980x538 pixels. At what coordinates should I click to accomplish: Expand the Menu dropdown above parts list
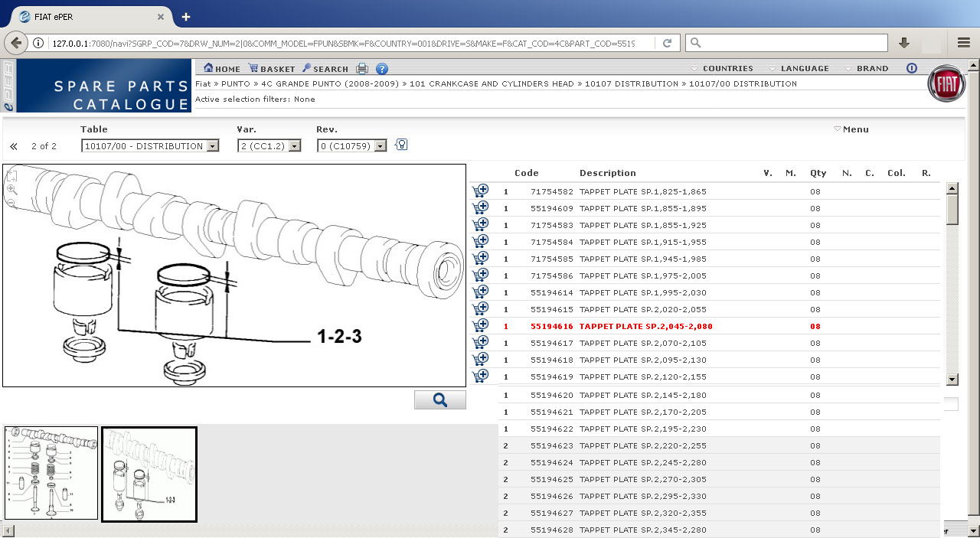(851, 129)
